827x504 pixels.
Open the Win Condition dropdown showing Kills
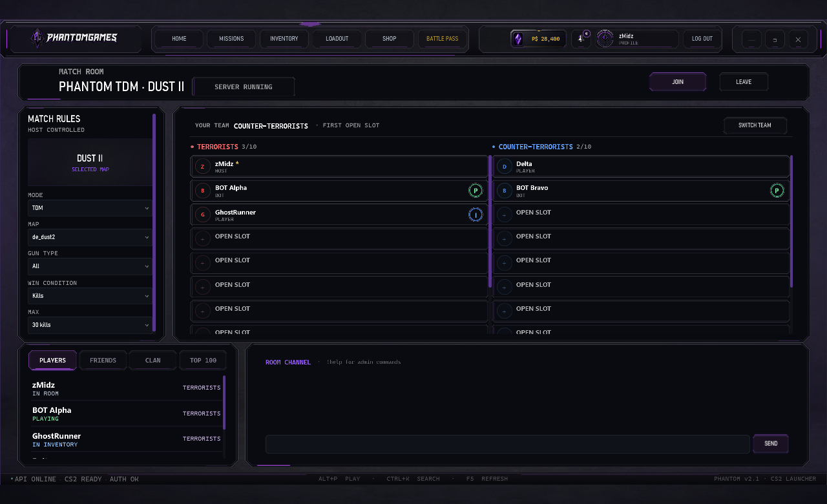pos(90,296)
